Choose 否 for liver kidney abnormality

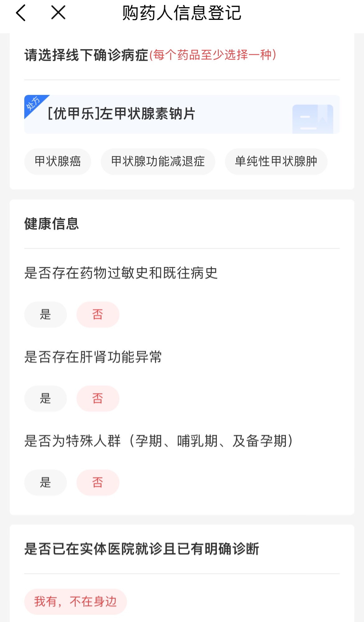pyautogui.click(x=98, y=398)
